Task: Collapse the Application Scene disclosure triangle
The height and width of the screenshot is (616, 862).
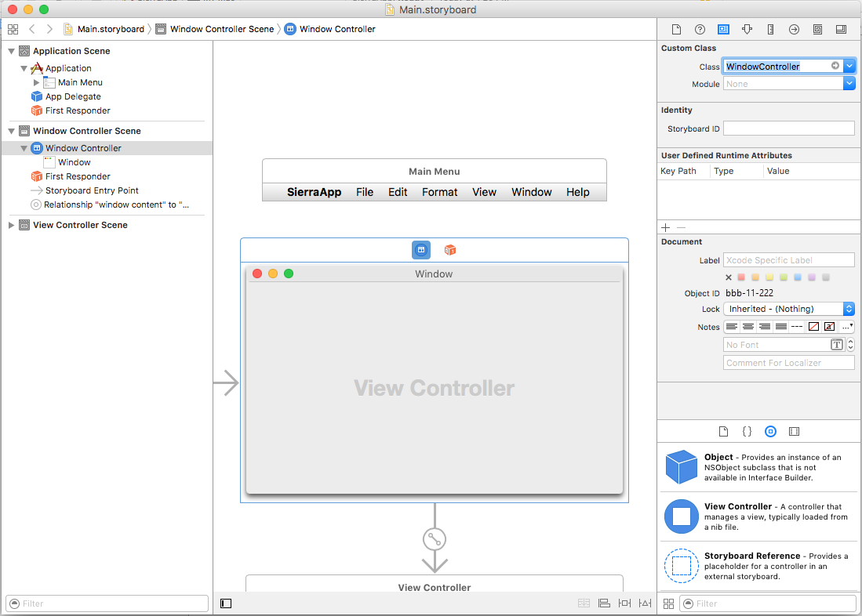Action: (11, 51)
